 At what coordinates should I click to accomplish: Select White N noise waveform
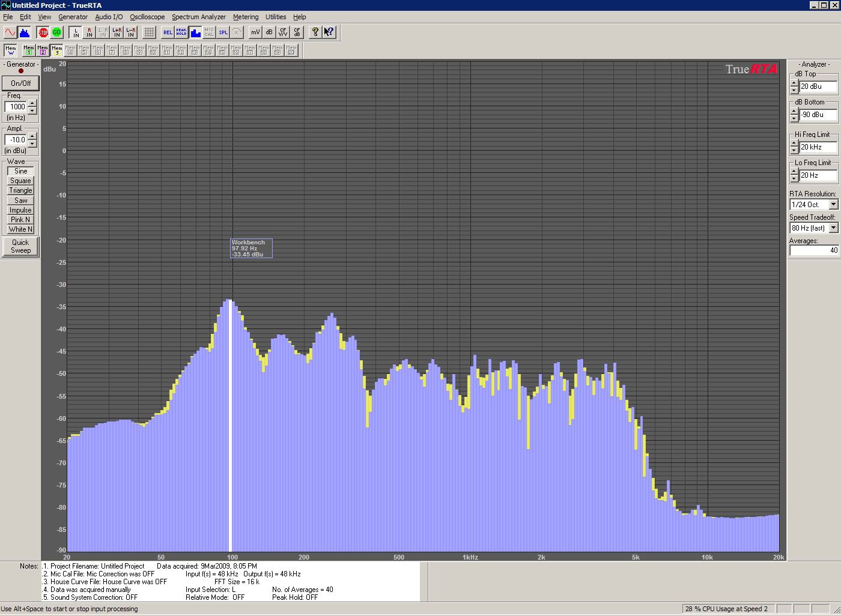20,229
